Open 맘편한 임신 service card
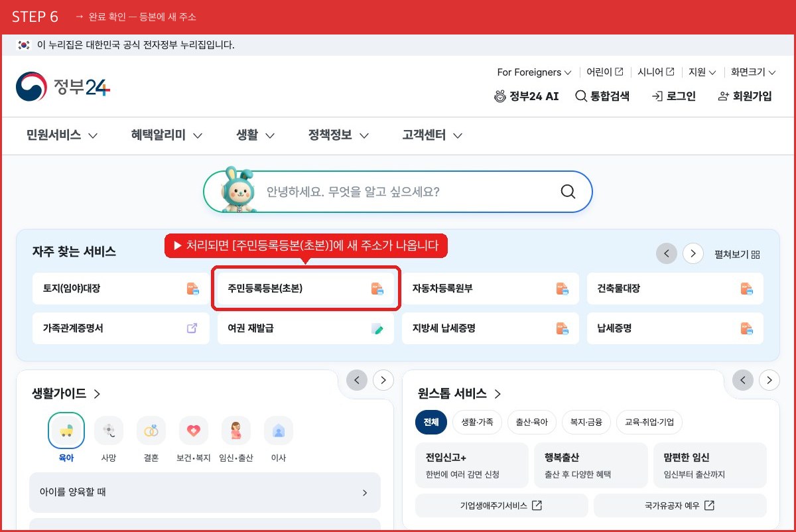Image resolution: width=796 pixels, height=532 pixels. [710, 465]
